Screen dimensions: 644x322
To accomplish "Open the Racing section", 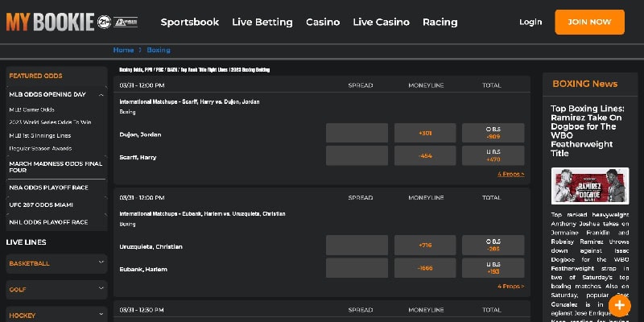I will pyautogui.click(x=440, y=23).
